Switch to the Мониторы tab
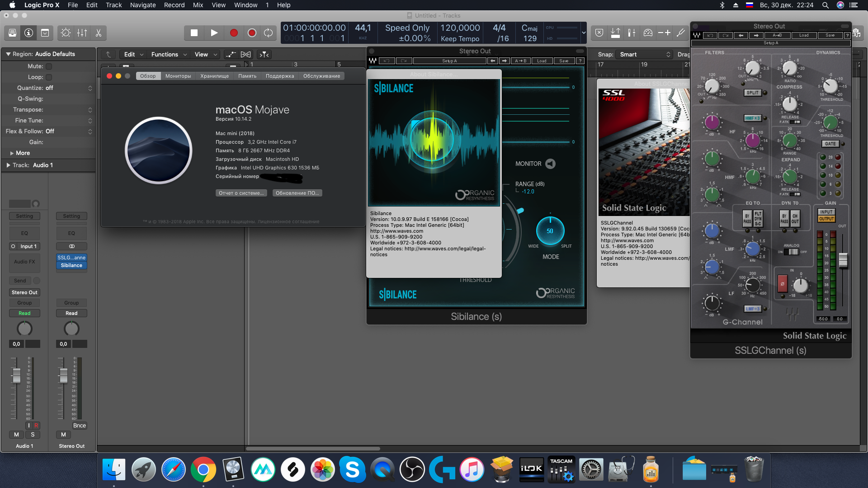This screenshot has width=868, height=488. (178, 76)
